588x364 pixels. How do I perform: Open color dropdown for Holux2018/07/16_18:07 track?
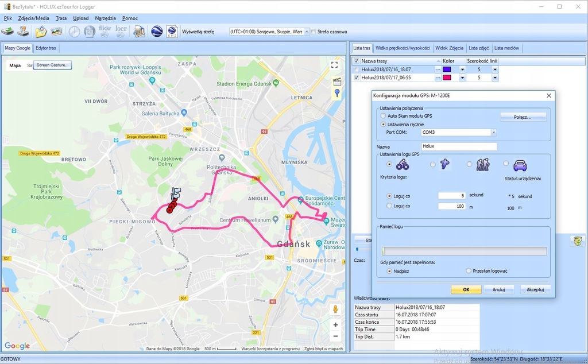tap(462, 69)
